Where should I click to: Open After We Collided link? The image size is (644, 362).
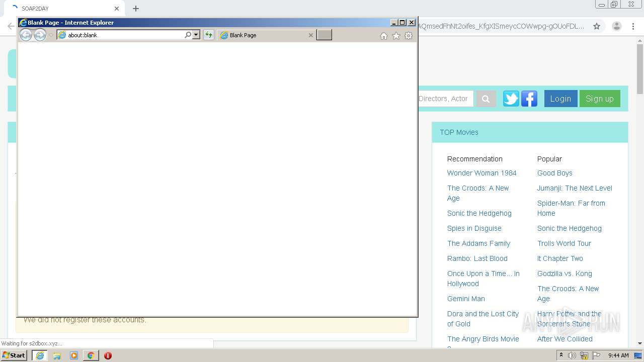(x=565, y=339)
